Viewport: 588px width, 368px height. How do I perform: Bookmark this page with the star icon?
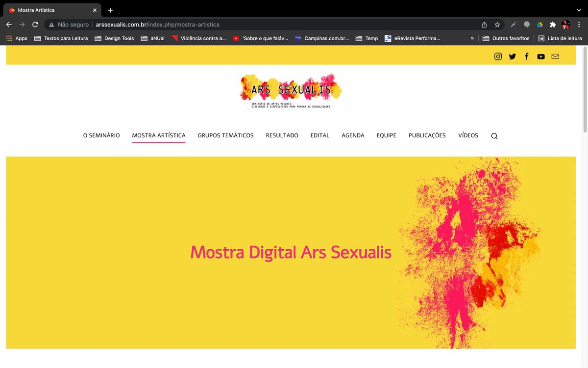coord(497,25)
